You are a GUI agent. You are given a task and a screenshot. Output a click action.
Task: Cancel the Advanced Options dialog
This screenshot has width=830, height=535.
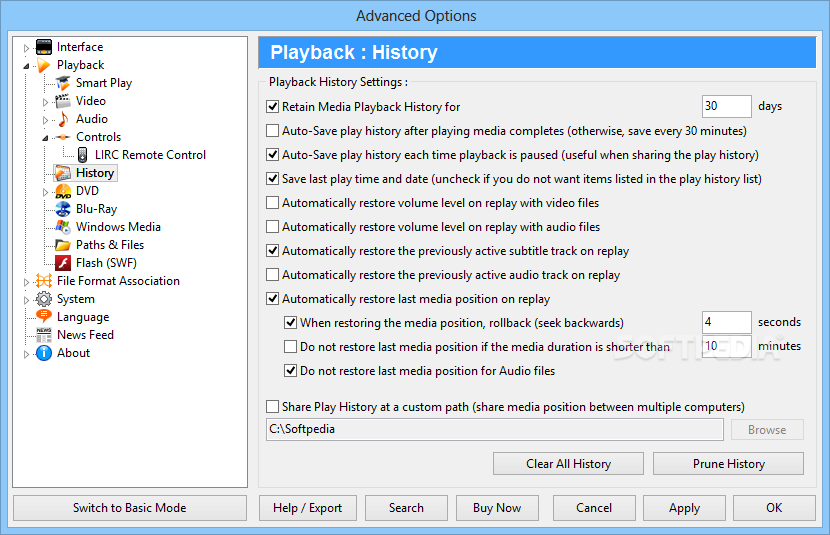[x=594, y=508]
